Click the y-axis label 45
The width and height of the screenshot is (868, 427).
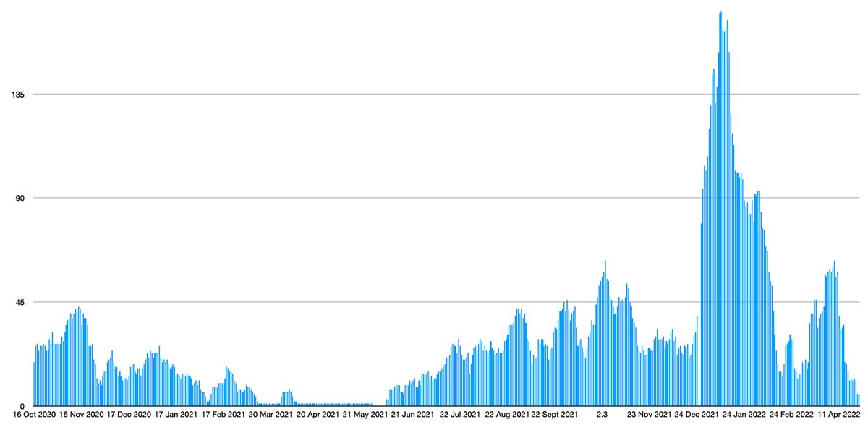coord(19,302)
